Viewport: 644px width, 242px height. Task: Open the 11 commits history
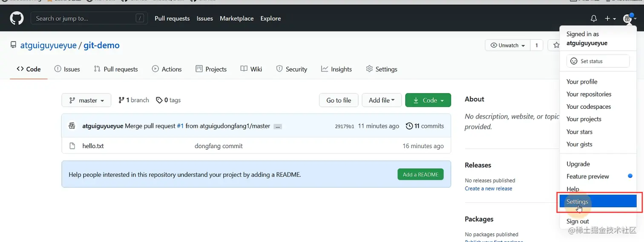(425, 126)
